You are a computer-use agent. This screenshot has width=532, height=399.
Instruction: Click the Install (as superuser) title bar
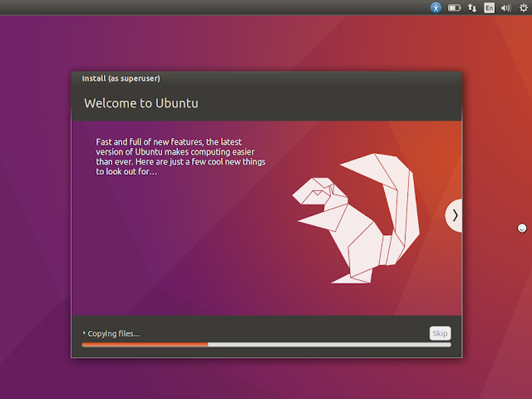pos(266,78)
